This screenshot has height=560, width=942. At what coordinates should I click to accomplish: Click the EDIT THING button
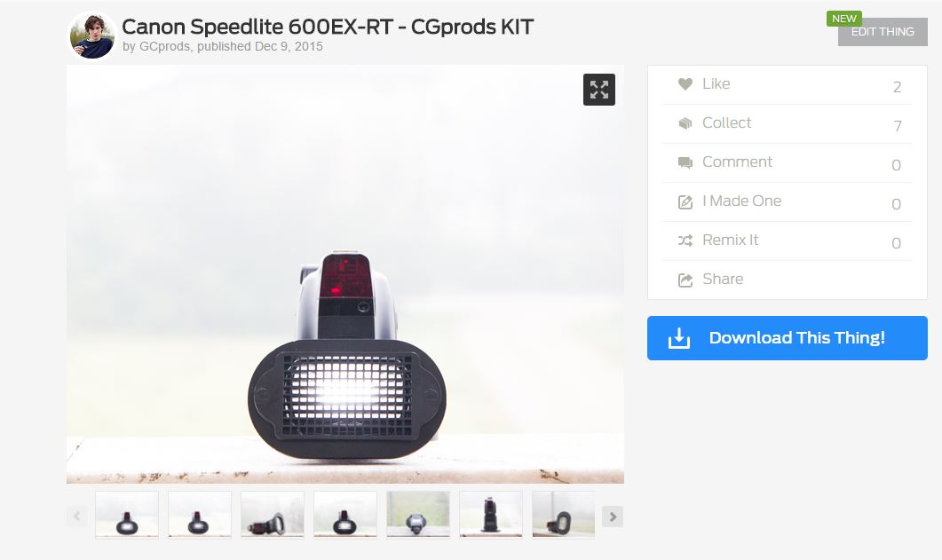click(883, 32)
